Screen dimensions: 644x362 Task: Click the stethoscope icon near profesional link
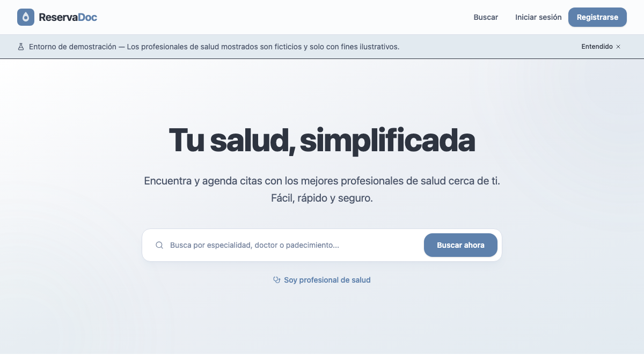pyautogui.click(x=276, y=279)
